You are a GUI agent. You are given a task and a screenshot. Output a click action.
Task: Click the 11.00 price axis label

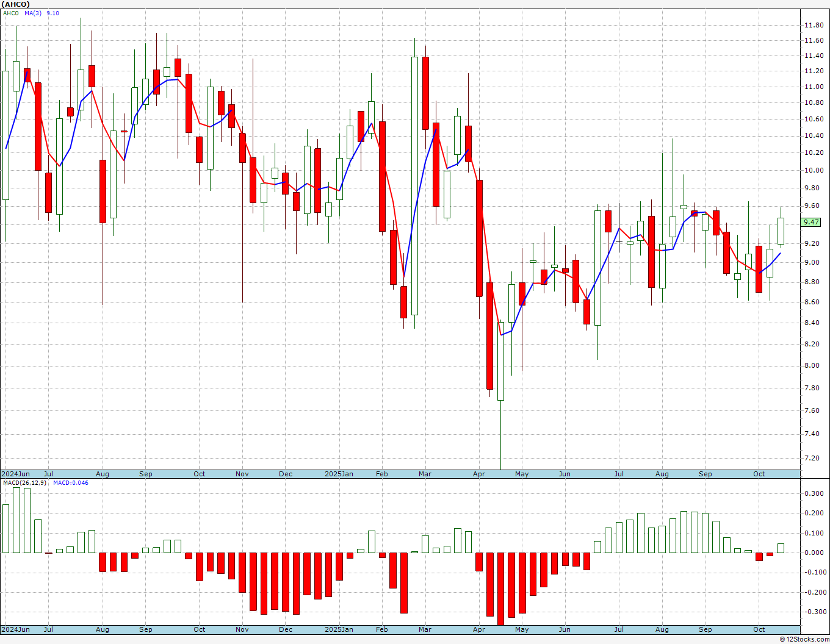coord(814,87)
